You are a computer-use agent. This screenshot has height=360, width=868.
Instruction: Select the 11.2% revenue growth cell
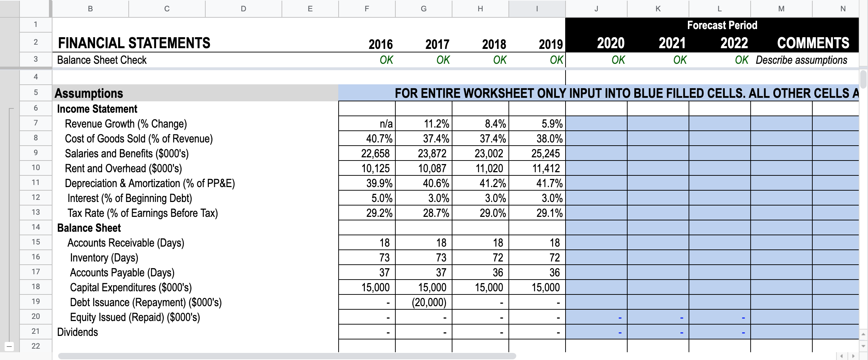pos(424,124)
